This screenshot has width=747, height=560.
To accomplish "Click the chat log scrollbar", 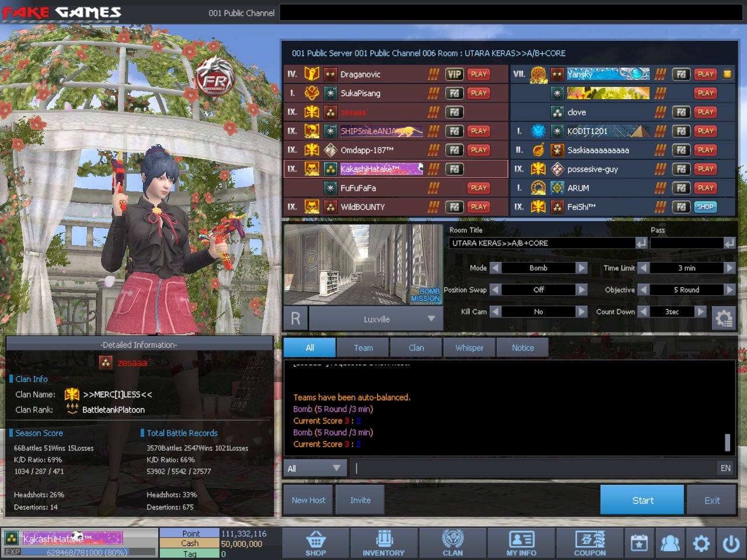I will [727, 442].
